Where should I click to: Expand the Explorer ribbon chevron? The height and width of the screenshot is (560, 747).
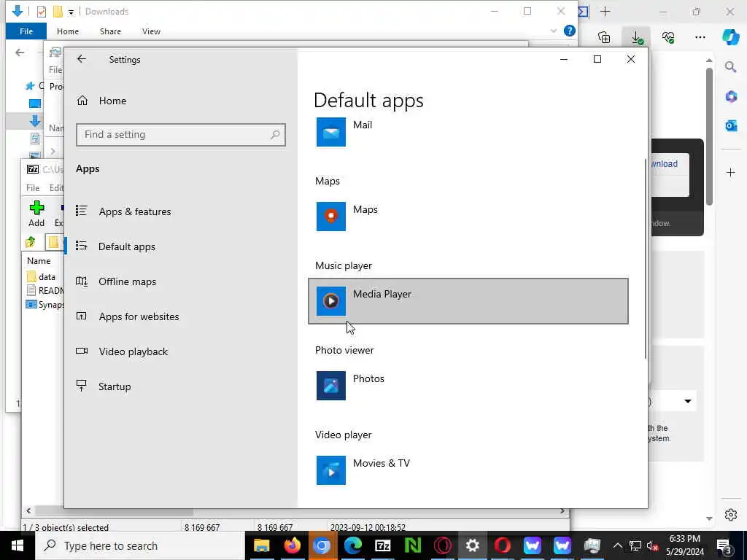(554, 31)
